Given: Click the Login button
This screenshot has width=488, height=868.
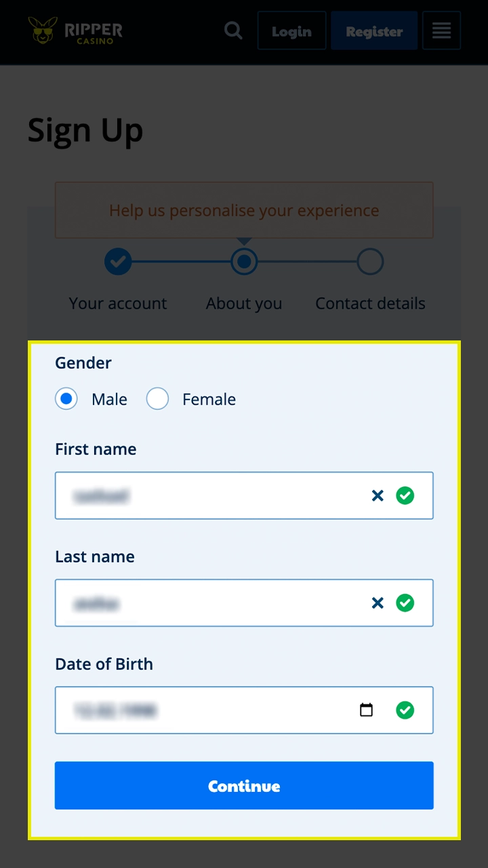Looking at the screenshot, I should point(291,31).
